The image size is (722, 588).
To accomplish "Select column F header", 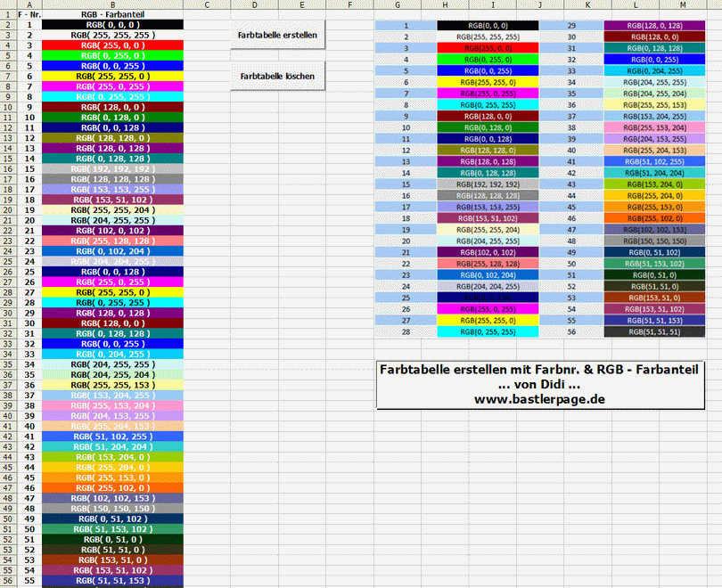I will (x=350, y=4).
